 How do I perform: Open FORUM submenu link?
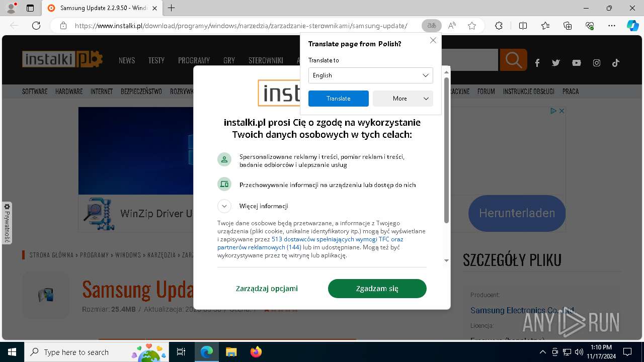486,92
